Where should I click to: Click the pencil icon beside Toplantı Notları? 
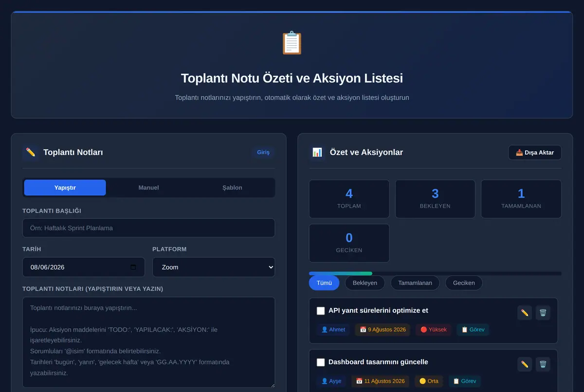tap(31, 152)
